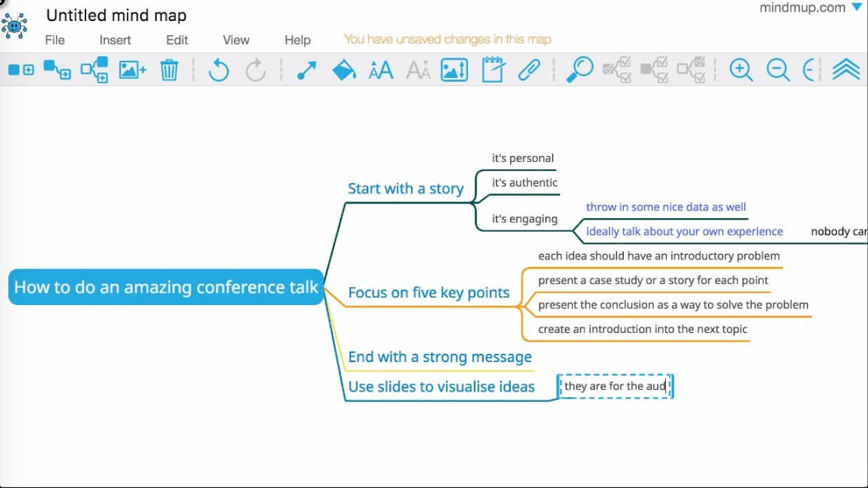Click the unsaved changes warning message
This screenshot has height=488, width=868.
point(448,39)
